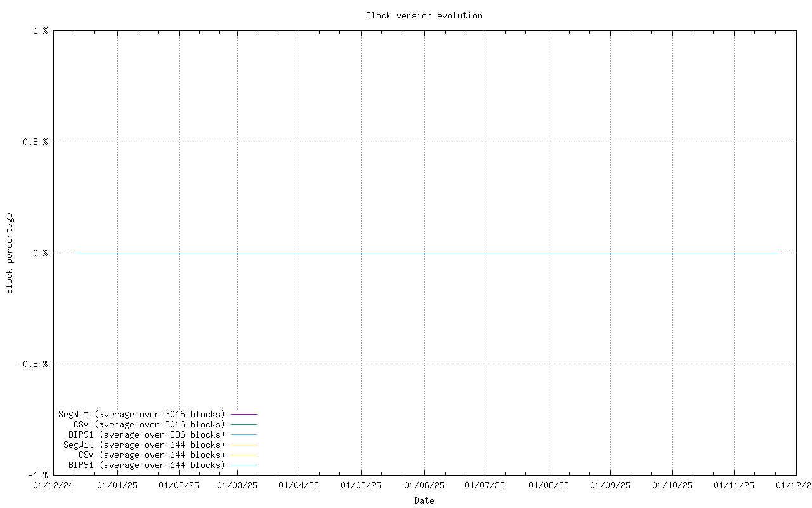The width and height of the screenshot is (812, 508).
Task: Click the light blue BIP91 336 blocks legend line
Action: tap(244, 434)
